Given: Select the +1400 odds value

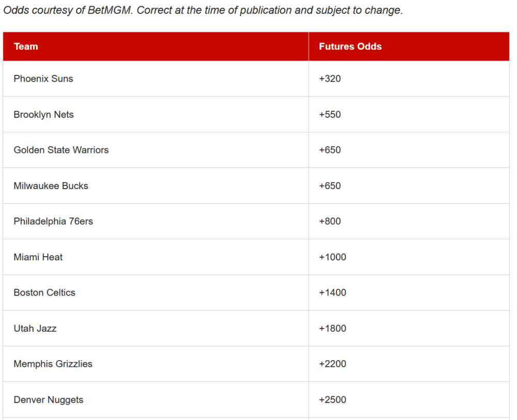Looking at the screenshot, I should tap(332, 292).
